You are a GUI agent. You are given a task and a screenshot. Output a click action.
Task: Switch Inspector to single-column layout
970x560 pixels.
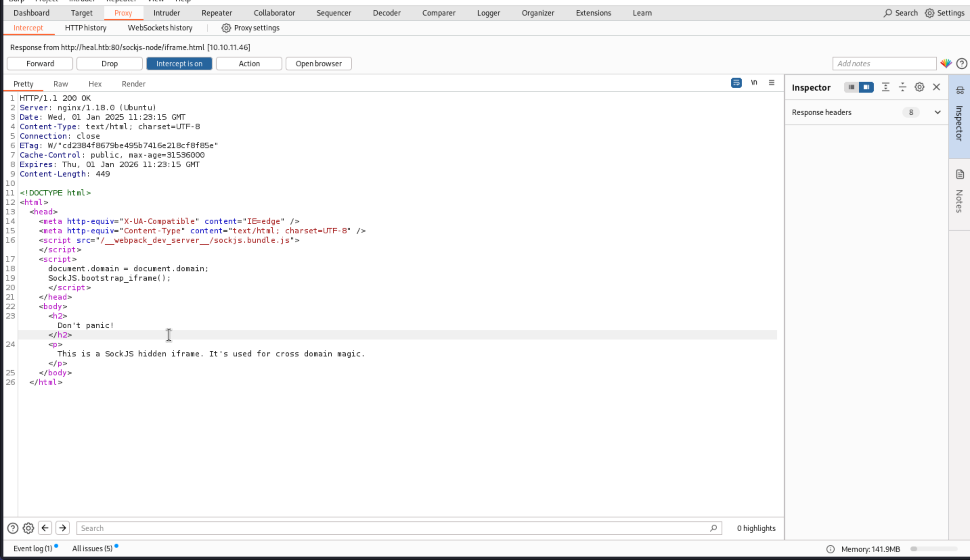coord(851,87)
